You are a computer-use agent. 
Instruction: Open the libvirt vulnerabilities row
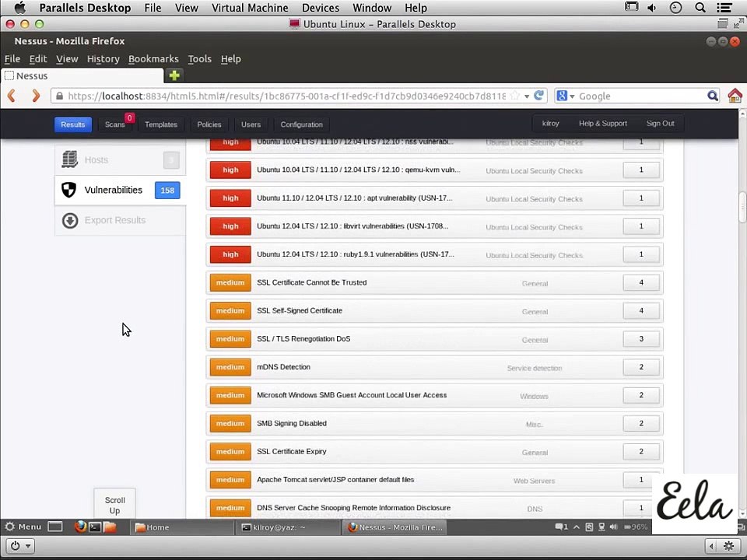coord(434,226)
